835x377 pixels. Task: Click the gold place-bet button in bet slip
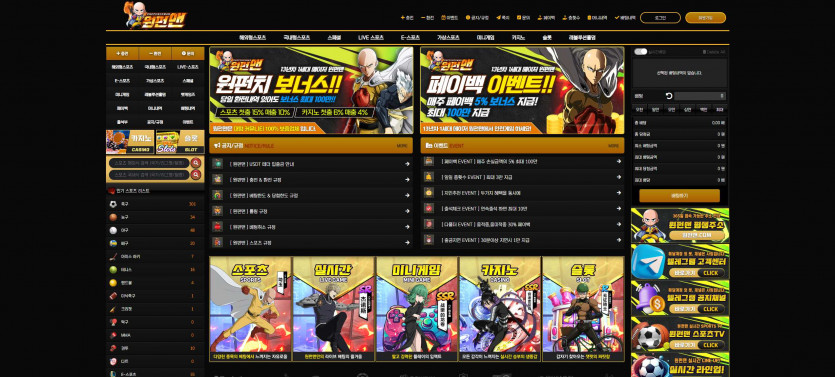[x=680, y=195]
